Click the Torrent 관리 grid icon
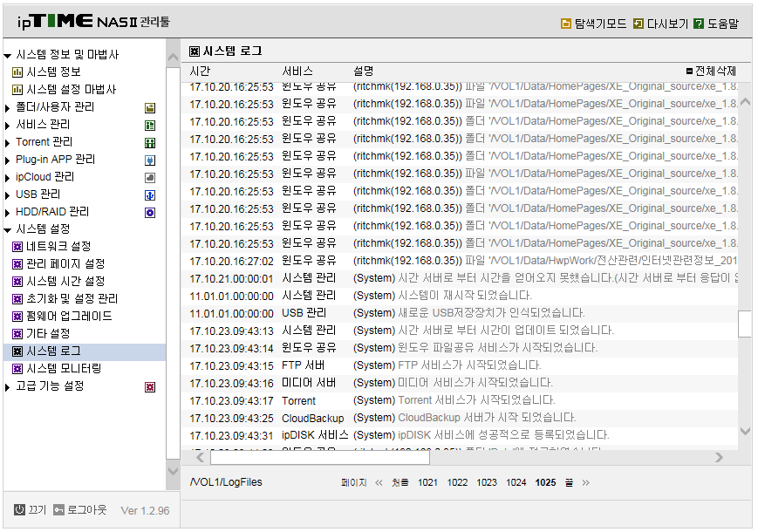The width and height of the screenshot is (758, 532). (150, 143)
